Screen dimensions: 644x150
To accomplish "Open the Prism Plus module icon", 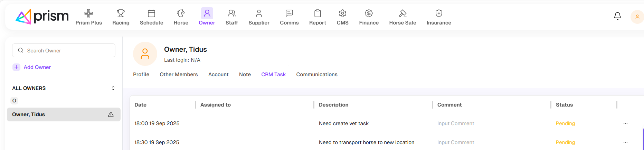I will click(89, 13).
